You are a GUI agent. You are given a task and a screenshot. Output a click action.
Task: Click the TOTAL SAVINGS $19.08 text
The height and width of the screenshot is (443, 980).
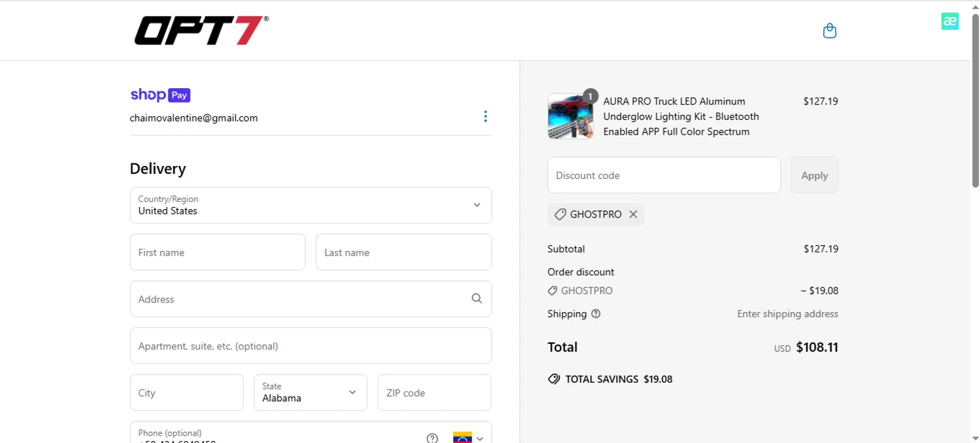pos(619,379)
